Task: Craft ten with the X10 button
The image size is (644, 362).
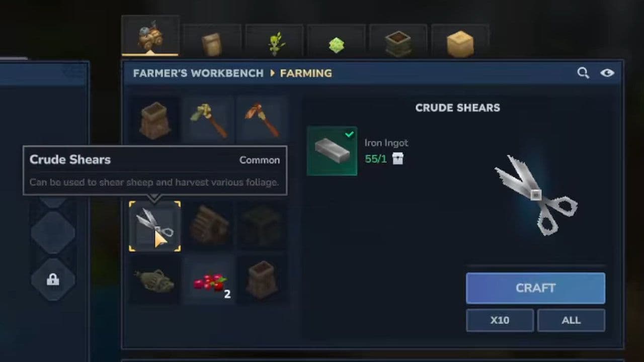Action: click(x=500, y=320)
